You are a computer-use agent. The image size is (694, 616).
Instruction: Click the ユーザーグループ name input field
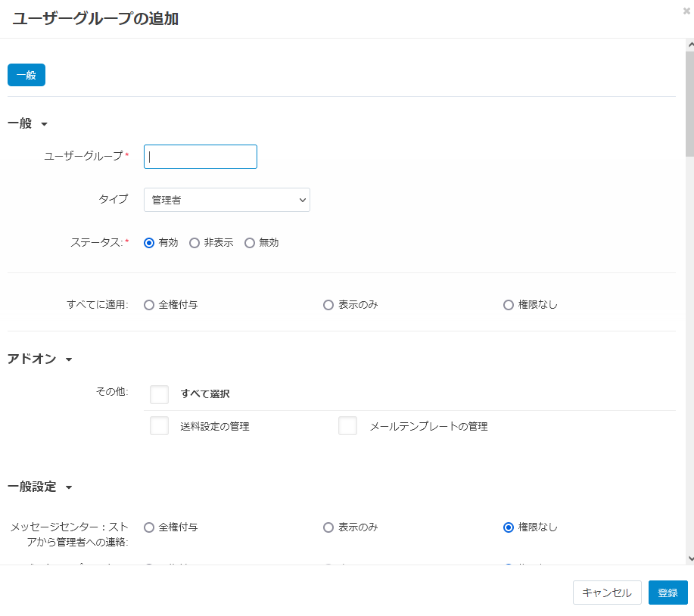201,157
